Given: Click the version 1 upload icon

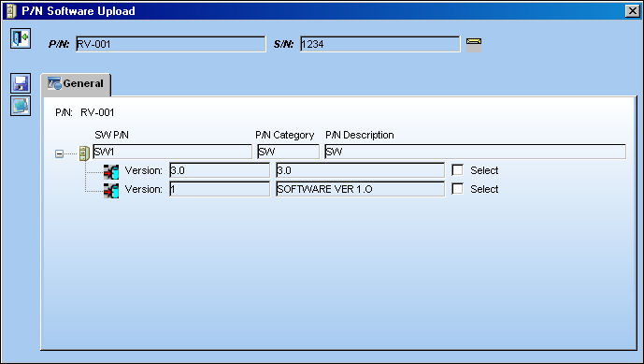Looking at the screenshot, I should coord(111,191).
